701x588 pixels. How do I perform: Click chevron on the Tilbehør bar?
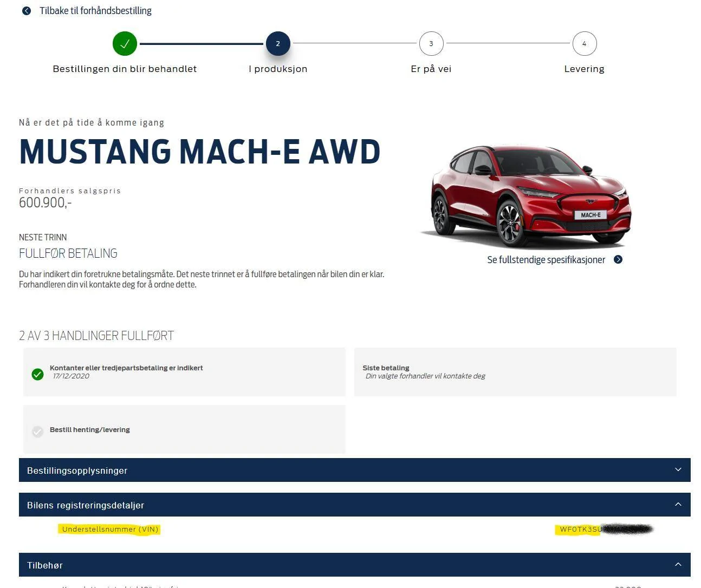[678, 564]
